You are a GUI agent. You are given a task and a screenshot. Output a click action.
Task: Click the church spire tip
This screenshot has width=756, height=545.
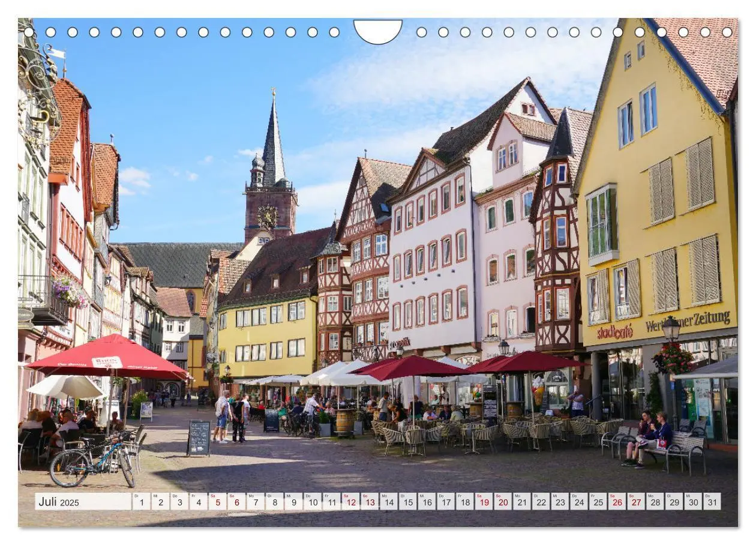coord(274,94)
